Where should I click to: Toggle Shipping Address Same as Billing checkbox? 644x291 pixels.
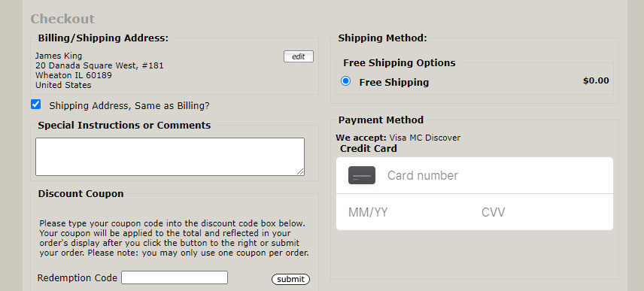(x=35, y=105)
